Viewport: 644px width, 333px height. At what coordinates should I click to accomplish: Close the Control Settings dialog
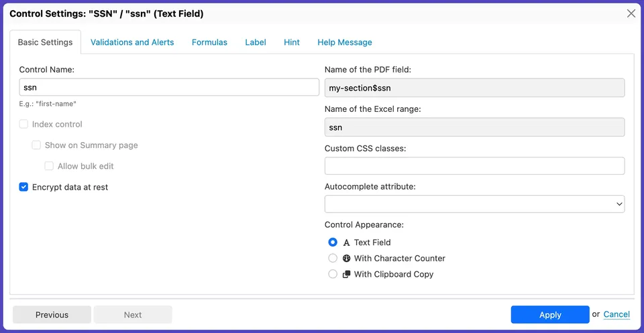[x=631, y=13]
